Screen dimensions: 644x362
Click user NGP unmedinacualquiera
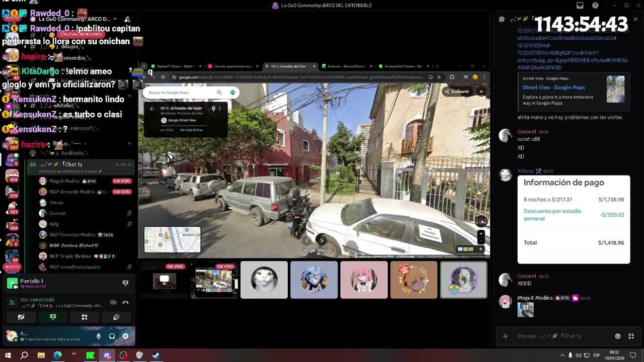[x=75, y=267]
